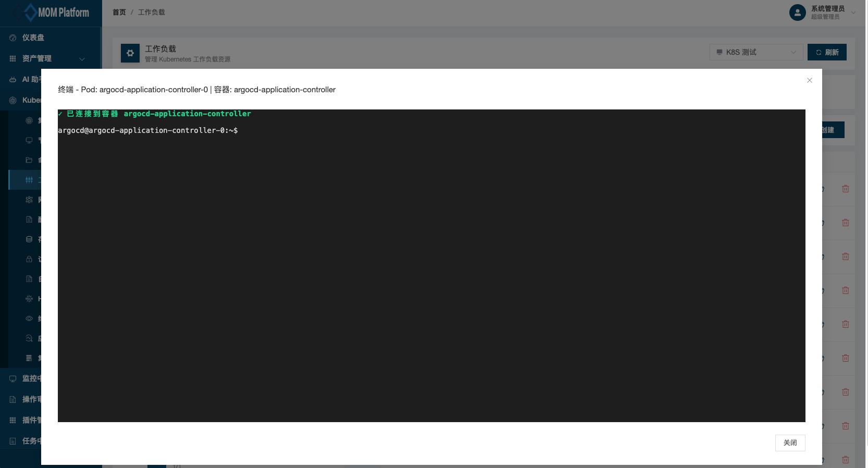The width and height of the screenshot is (868, 468).
Task: Click the 关闭 button in the terminal dialog
Action: pyautogui.click(x=790, y=442)
